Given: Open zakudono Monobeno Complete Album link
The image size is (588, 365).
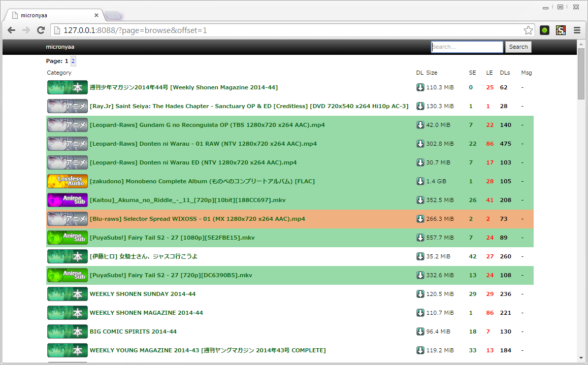Looking at the screenshot, I should tap(202, 181).
